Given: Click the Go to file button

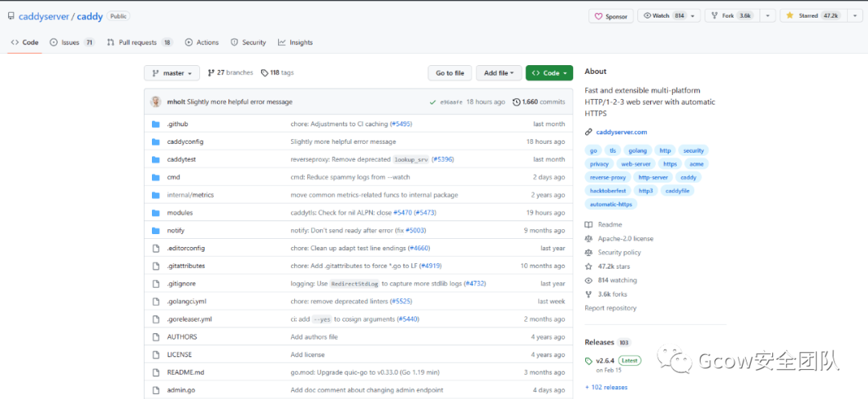Looking at the screenshot, I should coord(450,73).
